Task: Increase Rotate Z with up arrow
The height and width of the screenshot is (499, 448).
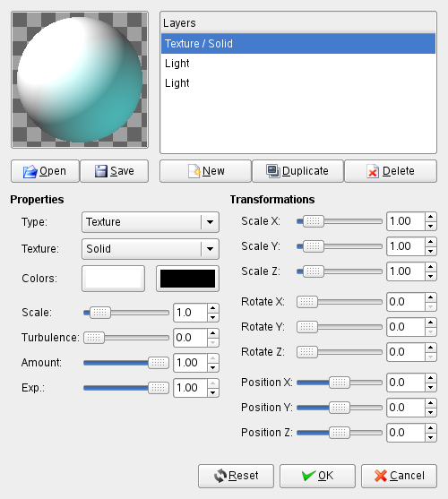Action: click(x=430, y=348)
